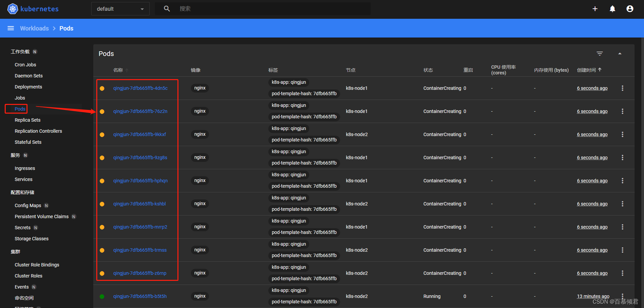This screenshot has height=308, width=644.
Task: Open actions menu for pod mrrp2
Action: tap(623, 227)
